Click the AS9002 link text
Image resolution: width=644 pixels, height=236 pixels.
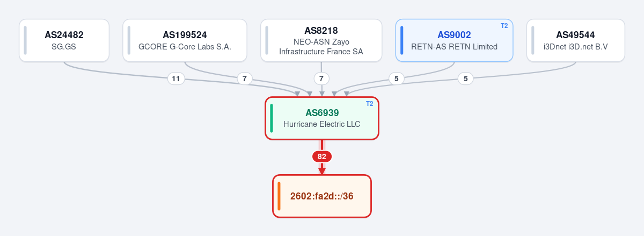click(454, 35)
